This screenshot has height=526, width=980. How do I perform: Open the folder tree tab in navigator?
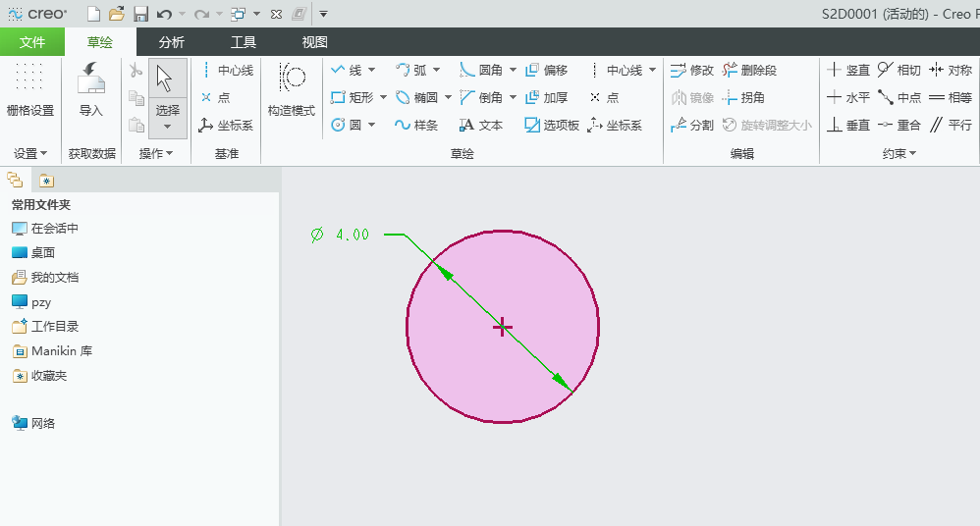(x=15, y=181)
